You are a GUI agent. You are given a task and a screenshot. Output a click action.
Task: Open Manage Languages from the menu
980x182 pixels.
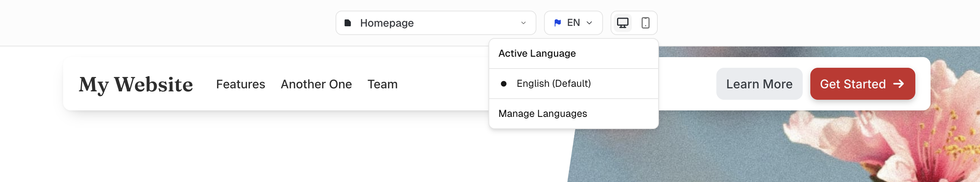point(542,113)
